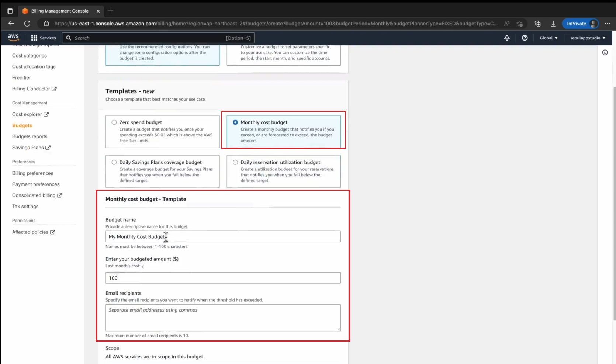Image resolution: width=616 pixels, height=364 pixels.
Task: Close the Billing Management Console tab
Action: [98, 11]
